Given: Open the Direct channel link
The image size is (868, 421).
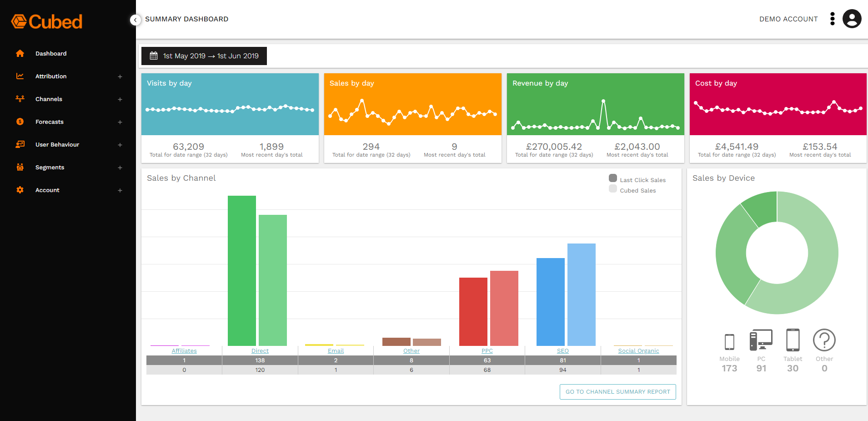Looking at the screenshot, I should pos(260,350).
